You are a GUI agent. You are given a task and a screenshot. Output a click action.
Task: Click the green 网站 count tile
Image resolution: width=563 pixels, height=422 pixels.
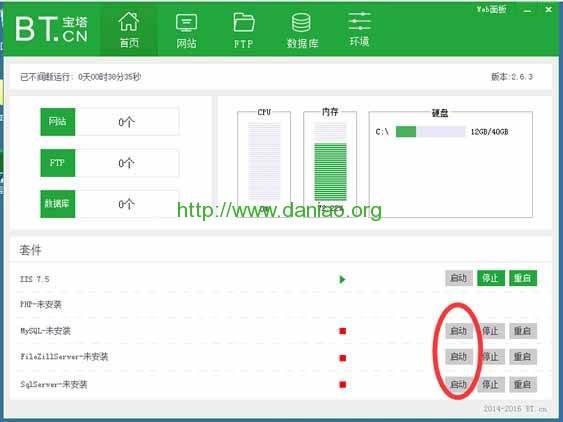click(x=57, y=122)
